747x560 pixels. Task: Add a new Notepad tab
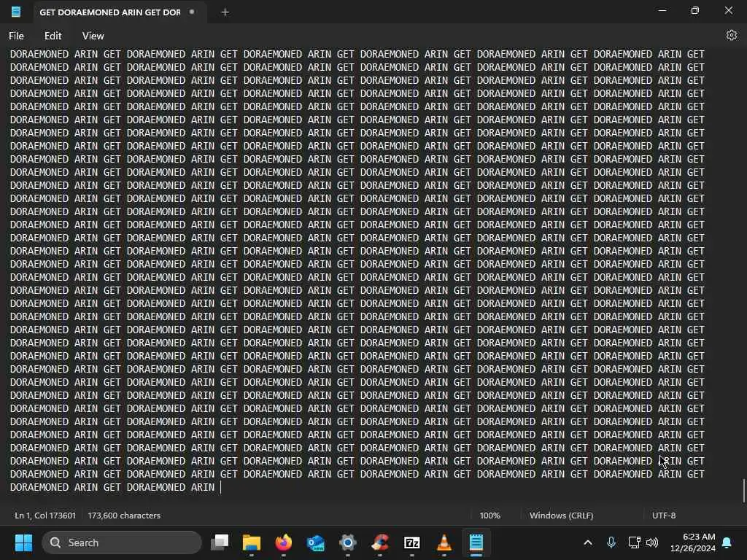[x=225, y=12]
